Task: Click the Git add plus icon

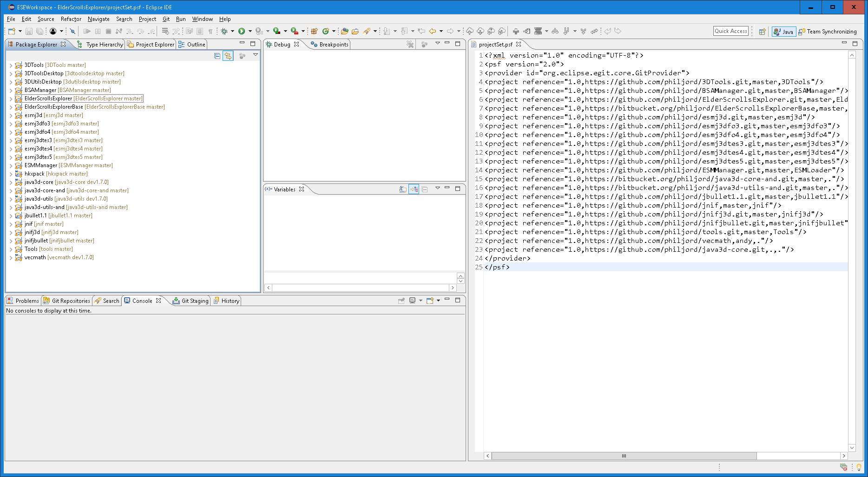Action: 516,31
